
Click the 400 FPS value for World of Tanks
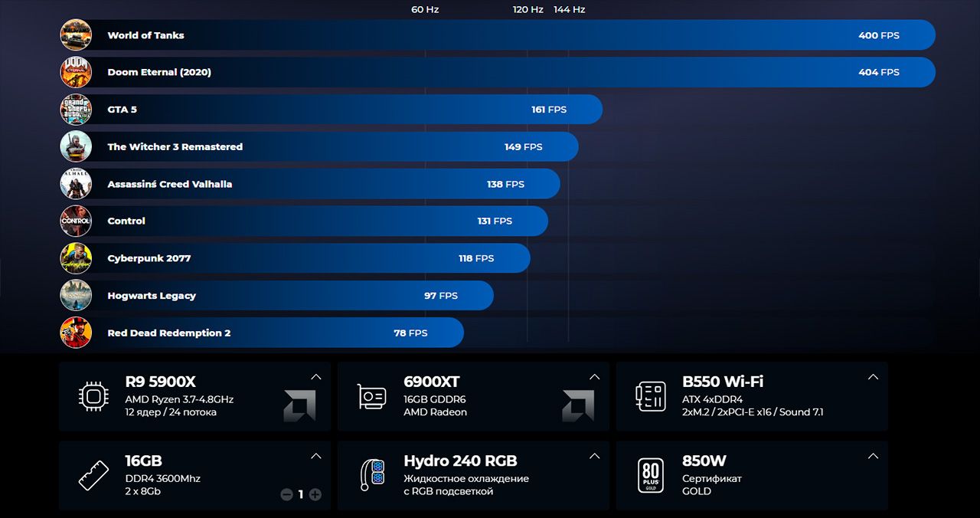(x=879, y=35)
